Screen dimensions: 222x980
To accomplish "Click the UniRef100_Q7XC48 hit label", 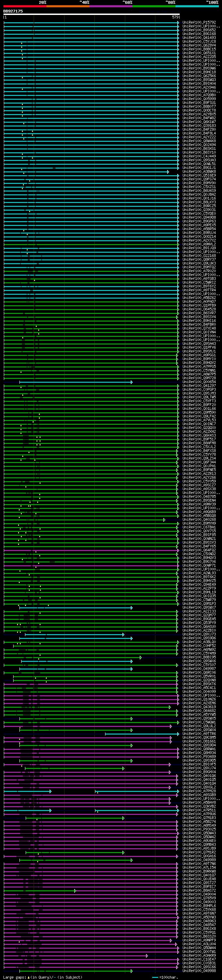I will click(199, 328).
